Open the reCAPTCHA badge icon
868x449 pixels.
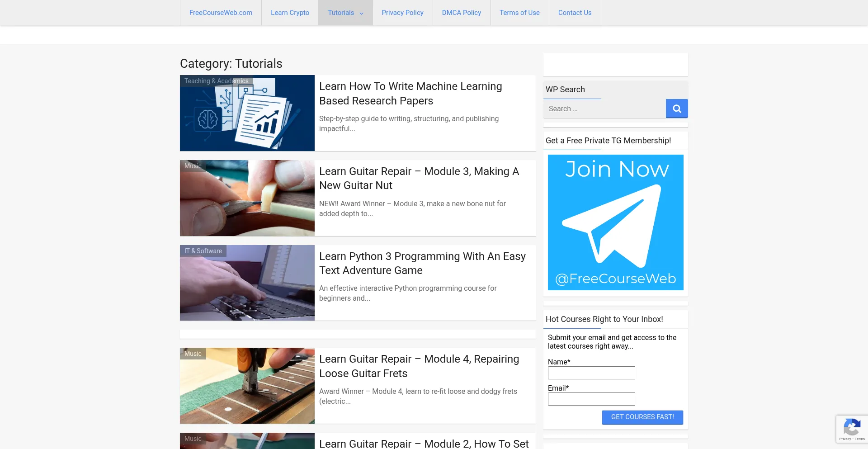(852, 427)
